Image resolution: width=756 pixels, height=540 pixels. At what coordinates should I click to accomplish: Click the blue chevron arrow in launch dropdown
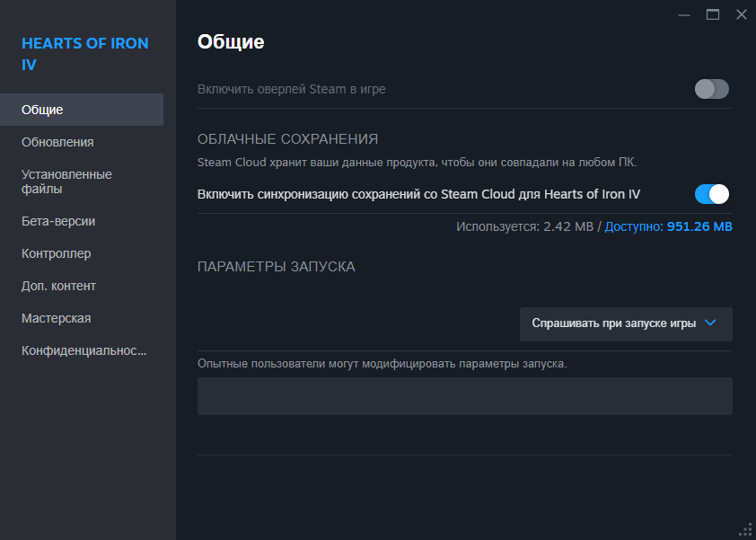click(709, 323)
